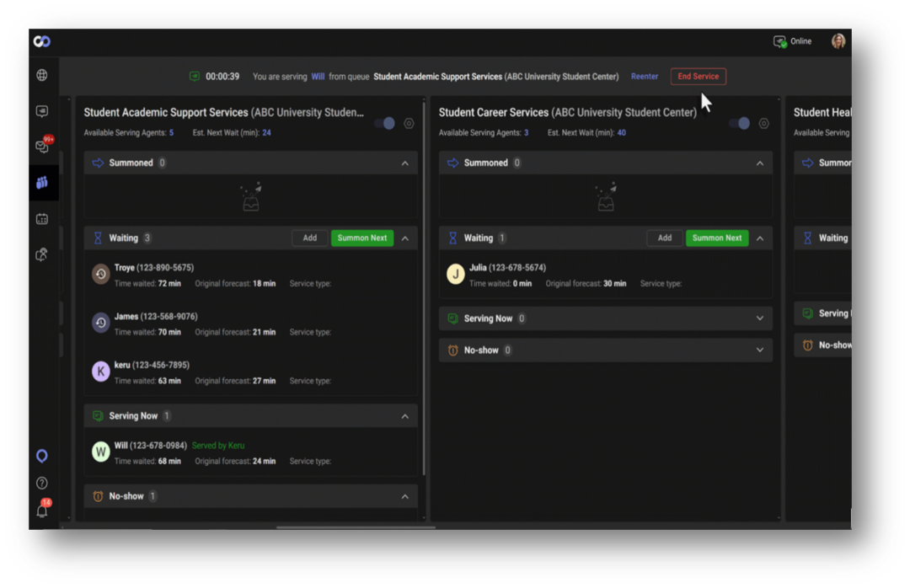The image size is (910, 588).
Task: Open the location pin icon near sidebar bottom
Action: pos(41,456)
